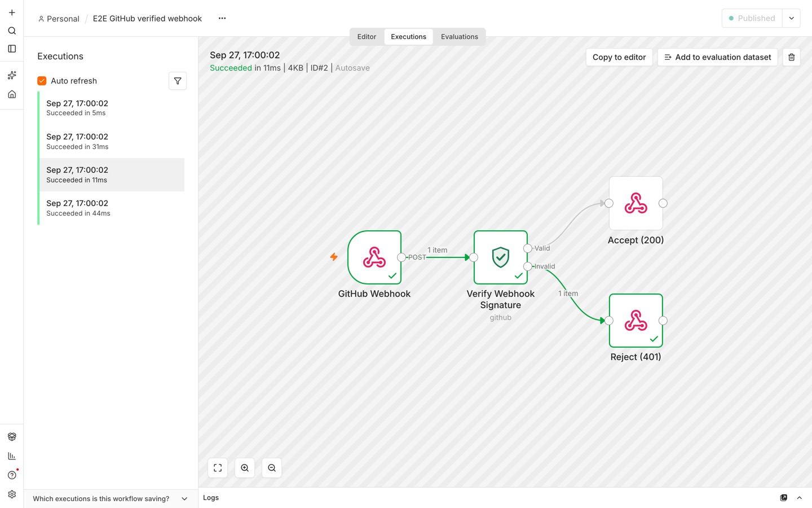Click the workflow title E2E GitHub verified webhook
This screenshot has width=812, height=508.
pyautogui.click(x=147, y=19)
